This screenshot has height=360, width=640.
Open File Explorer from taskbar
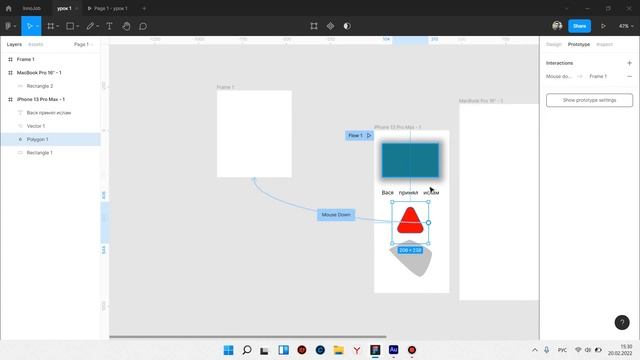[338, 350]
